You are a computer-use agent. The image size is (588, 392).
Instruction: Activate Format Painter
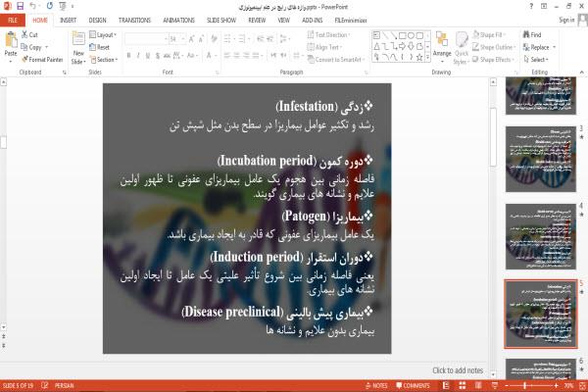pos(42,60)
